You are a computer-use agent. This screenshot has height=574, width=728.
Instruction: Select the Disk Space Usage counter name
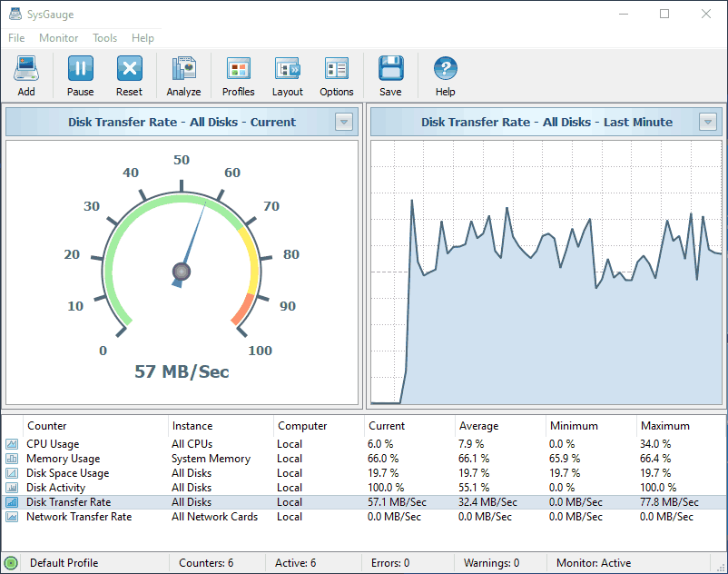point(68,473)
